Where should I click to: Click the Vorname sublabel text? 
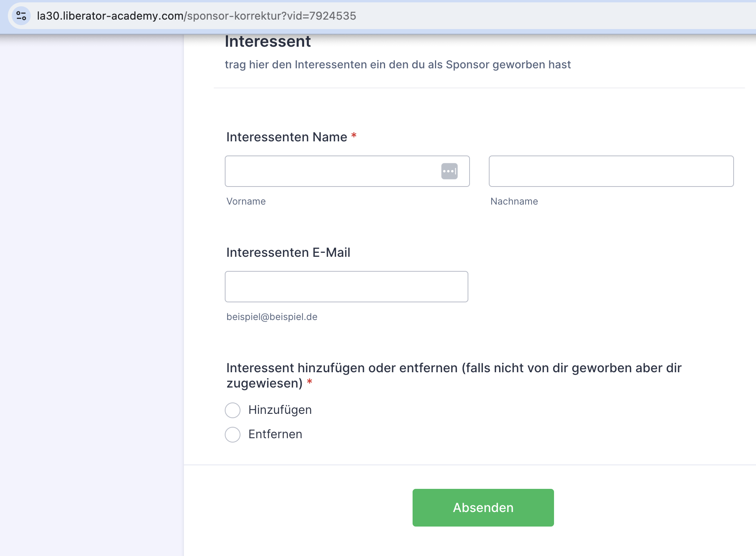(x=246, y=201)
